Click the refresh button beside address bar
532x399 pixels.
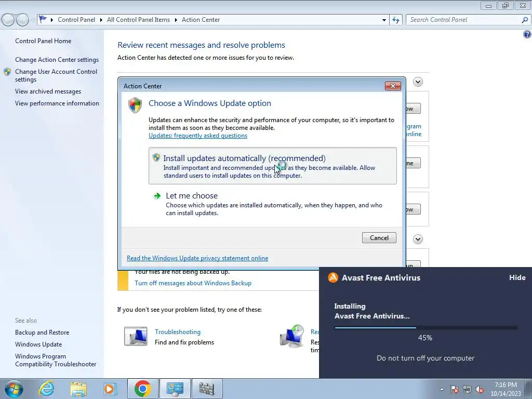pos(395,20)
